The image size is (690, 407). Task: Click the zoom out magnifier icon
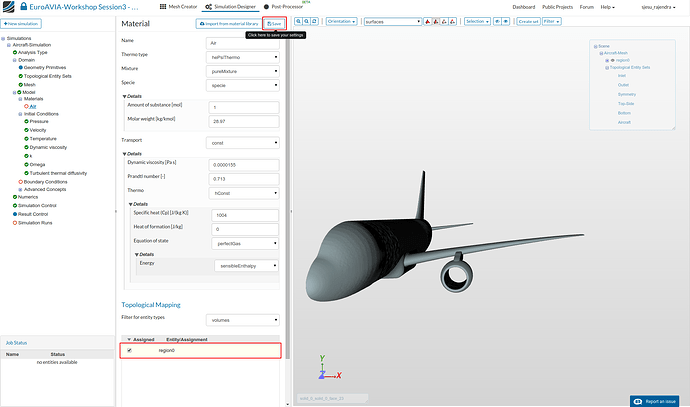point(306,21)
